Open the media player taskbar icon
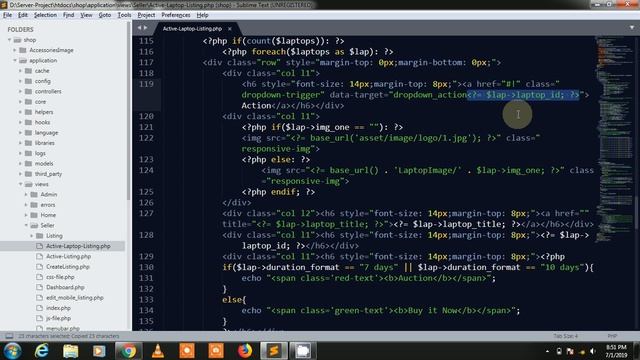Image resolution: width=640 pixels, height=360 pixels. tap(99, 351)
